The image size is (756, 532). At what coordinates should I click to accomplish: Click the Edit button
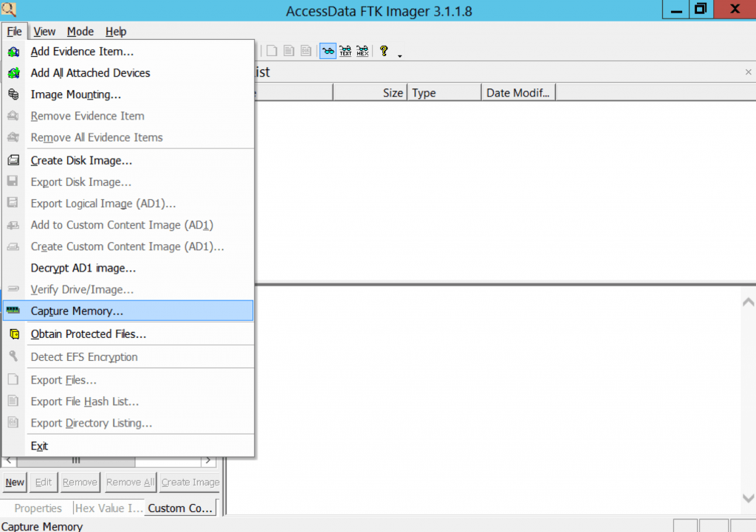pos(44,483)
